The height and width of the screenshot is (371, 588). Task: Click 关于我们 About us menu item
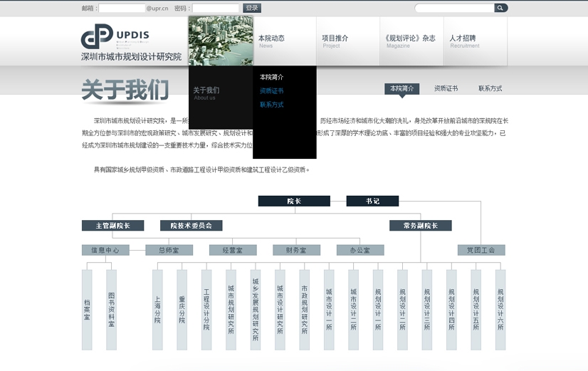click(x=206, y=91)
